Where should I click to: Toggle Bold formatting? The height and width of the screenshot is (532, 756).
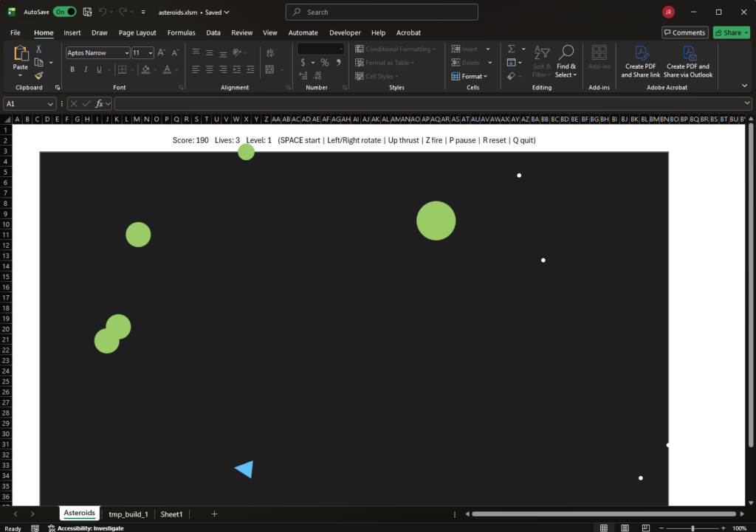tap(72, 69)
